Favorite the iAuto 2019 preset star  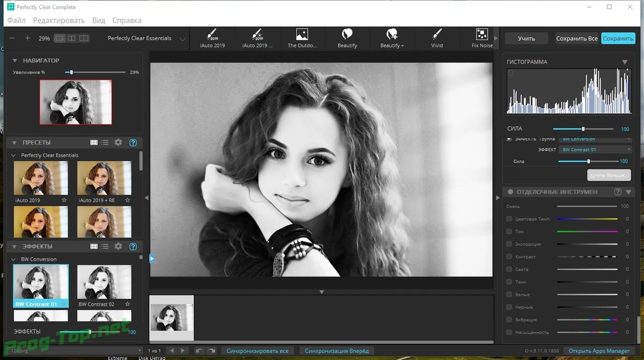point(64,200)
